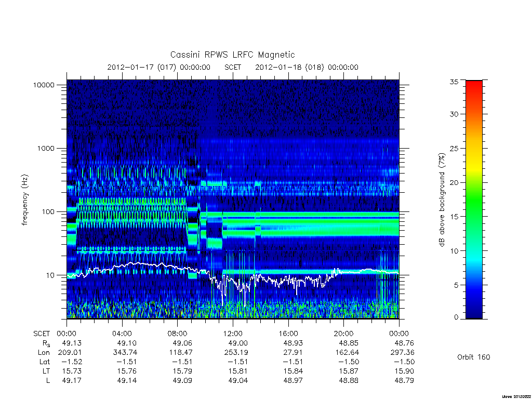
Task: Click the Lon value 209.01
Action: click(x=70, y=353)
